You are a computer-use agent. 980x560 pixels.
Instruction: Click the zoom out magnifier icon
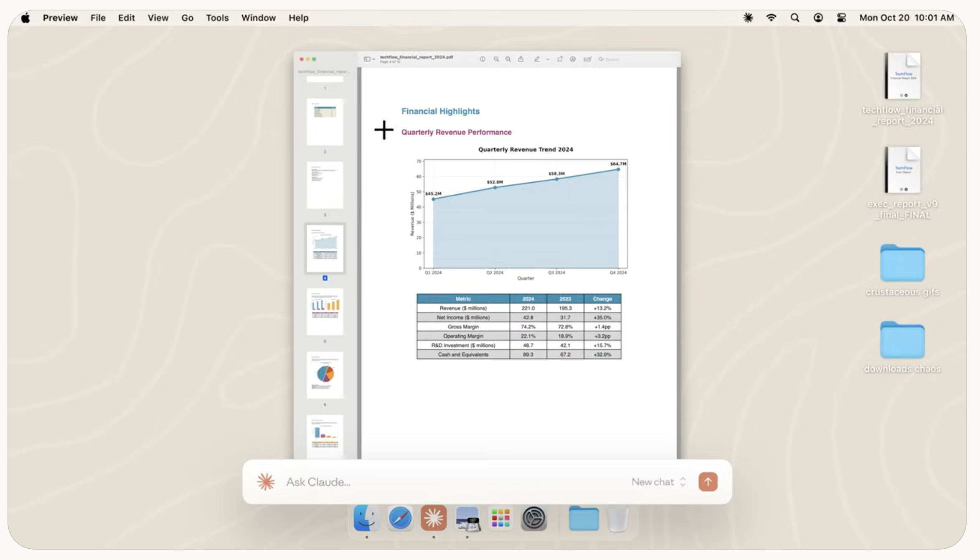[x=496, y=59]
